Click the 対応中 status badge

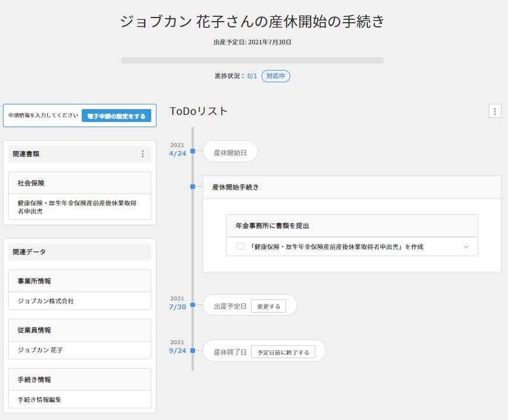point(276,76)
